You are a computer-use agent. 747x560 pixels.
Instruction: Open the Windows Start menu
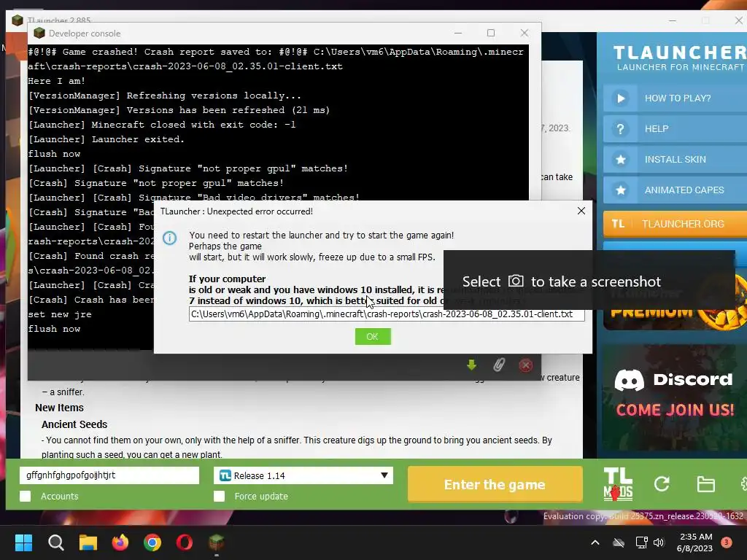pos(23,542)
